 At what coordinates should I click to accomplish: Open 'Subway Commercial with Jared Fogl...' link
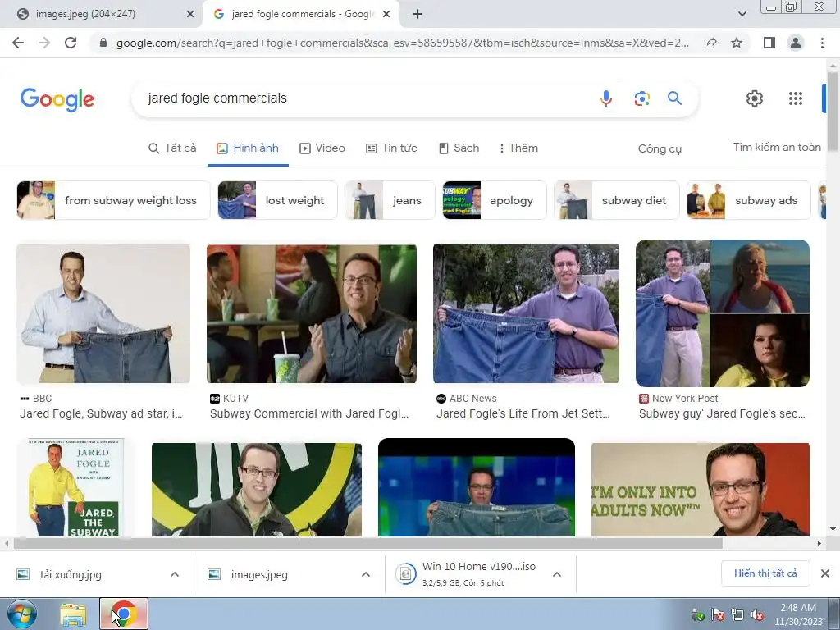(309, 413)
